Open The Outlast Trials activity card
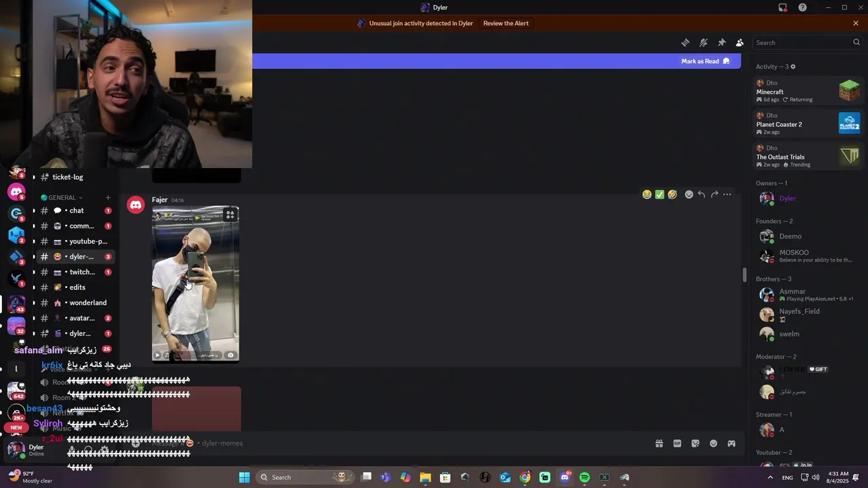Image resolution: width=868 pixels, height=488 pixels. click(x=807, y=157)
